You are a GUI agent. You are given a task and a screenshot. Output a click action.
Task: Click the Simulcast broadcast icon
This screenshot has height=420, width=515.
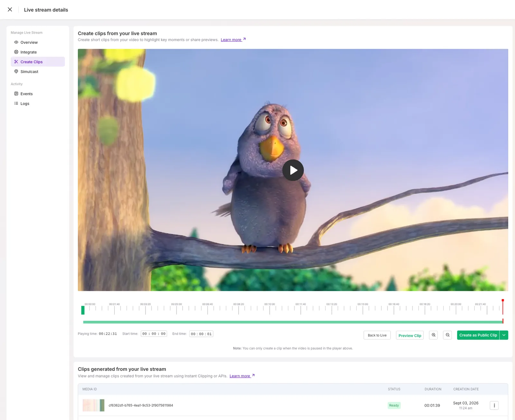[x=16, y=72]
